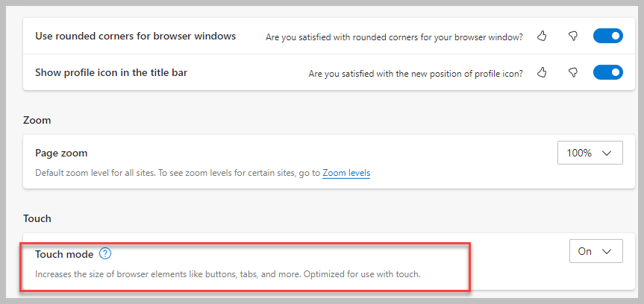Click thumbs down for rounded corners feedback
This screenshot has height=304, width=644.
click(x=573, y=36)
